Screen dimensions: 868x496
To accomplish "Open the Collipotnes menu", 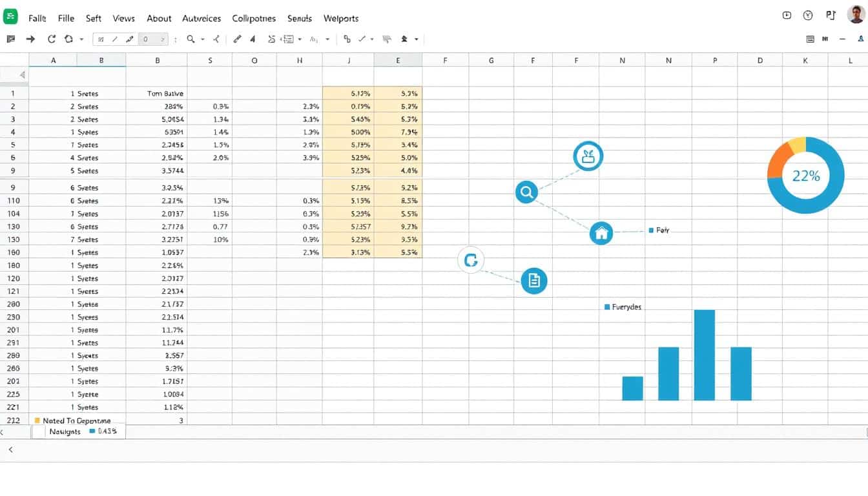I will click(x=254, y=19).
